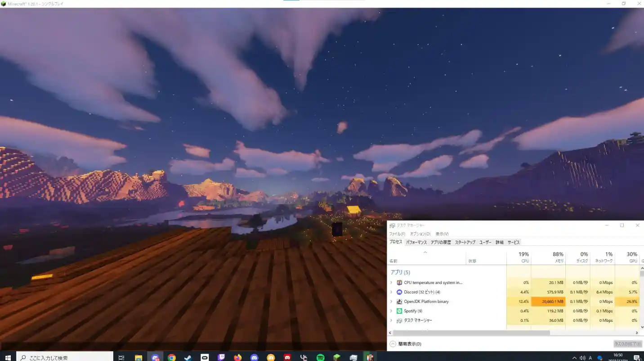Collapse to simple view with 簡易表示(D)
Viewport: 644px width, 361px height.
tap(406, 344)
